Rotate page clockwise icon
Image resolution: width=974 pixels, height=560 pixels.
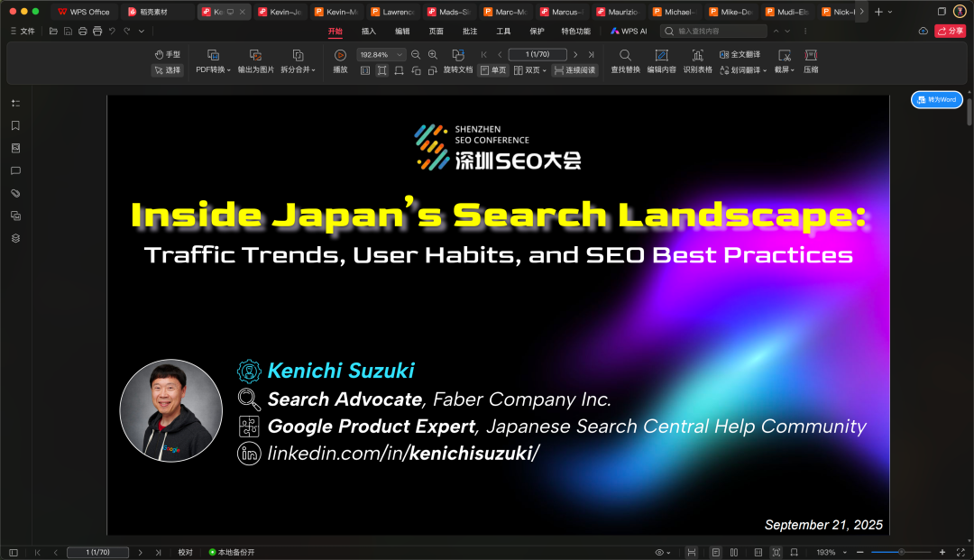(x=432, y=70)
